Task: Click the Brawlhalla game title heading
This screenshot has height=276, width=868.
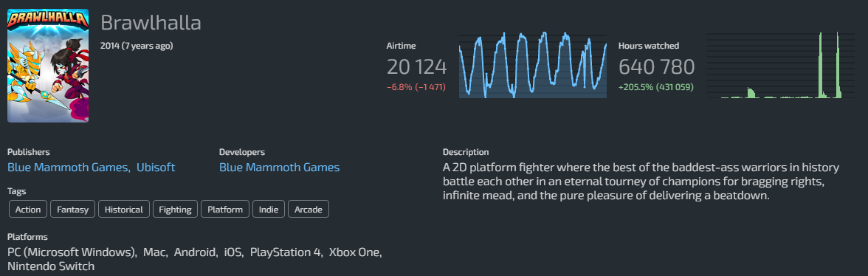Action: [x=151, y=23]
